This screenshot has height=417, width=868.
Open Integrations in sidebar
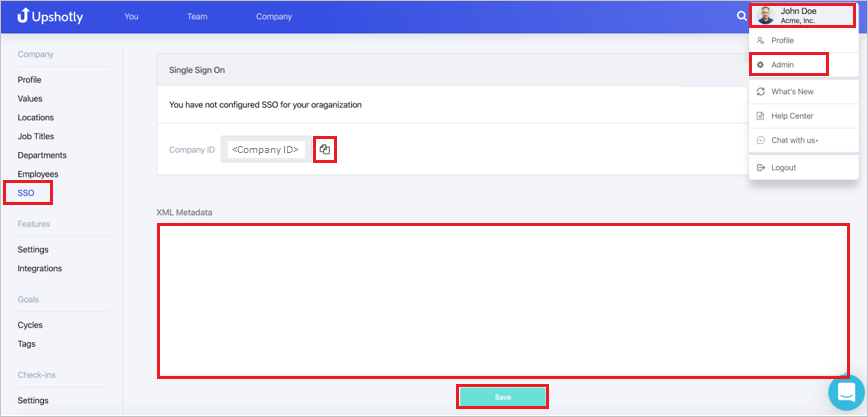tap(39, 269)
